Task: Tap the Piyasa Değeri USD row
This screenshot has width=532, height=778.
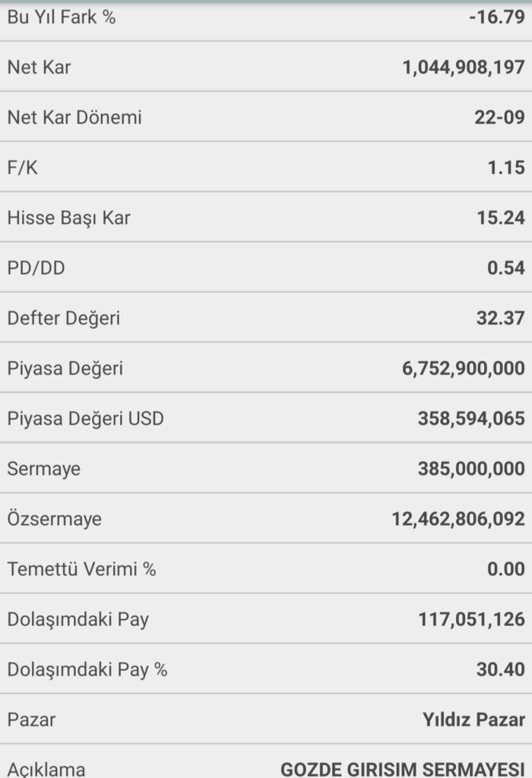Action: pos(266,418)
